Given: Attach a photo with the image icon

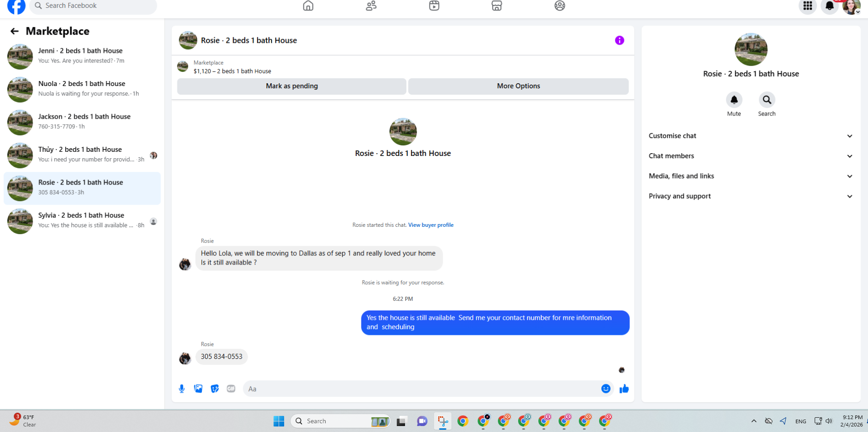Looking at the screenshot, I should (198, 389).
